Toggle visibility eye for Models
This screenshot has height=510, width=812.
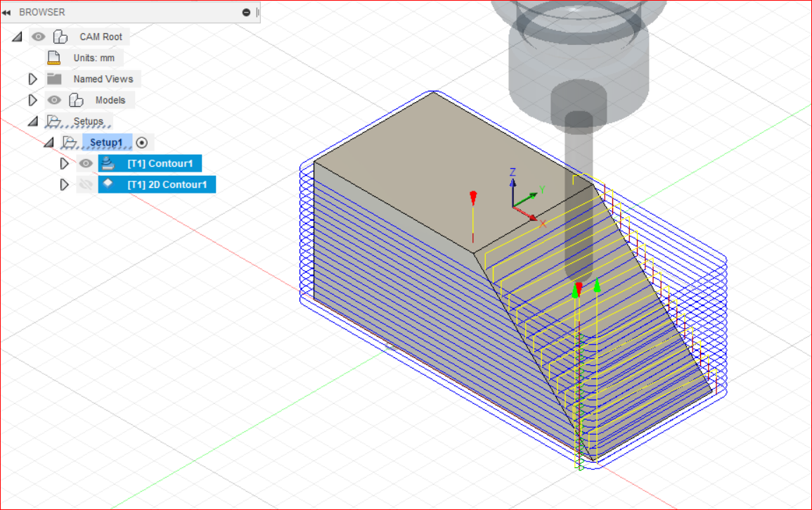pos(54,100)
